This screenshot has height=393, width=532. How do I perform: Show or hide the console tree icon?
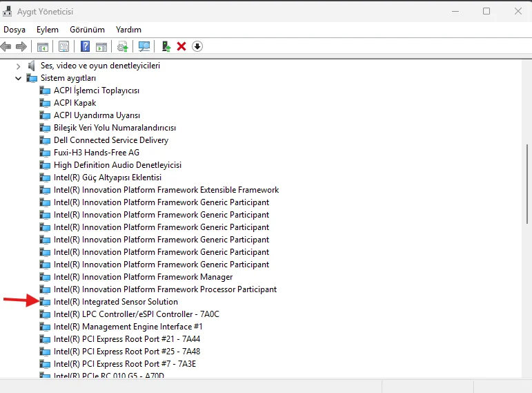(x=43, y=47)
